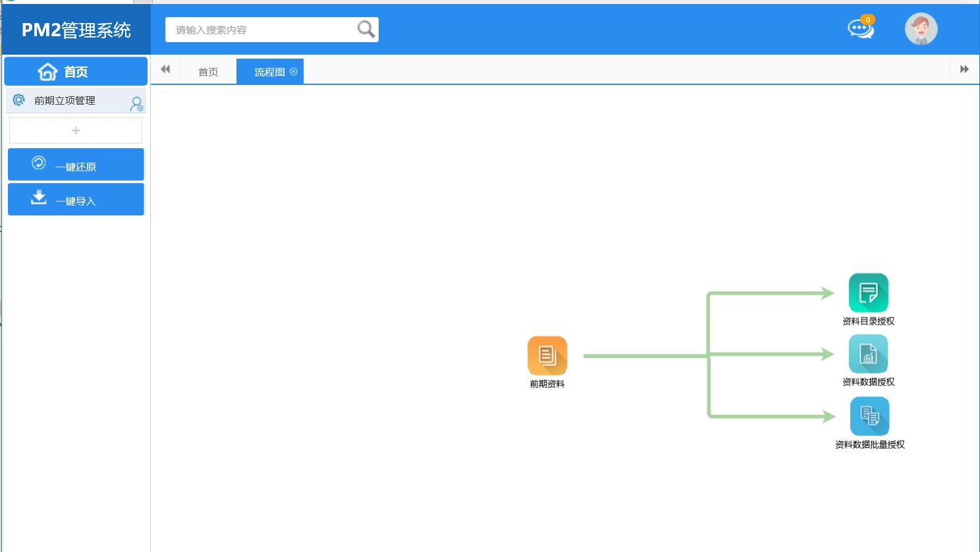The width and height of the screenshot is (980, 552).
Task: Focus the 请输入搜索内容 search field
Action: click(x=260, y=30)
